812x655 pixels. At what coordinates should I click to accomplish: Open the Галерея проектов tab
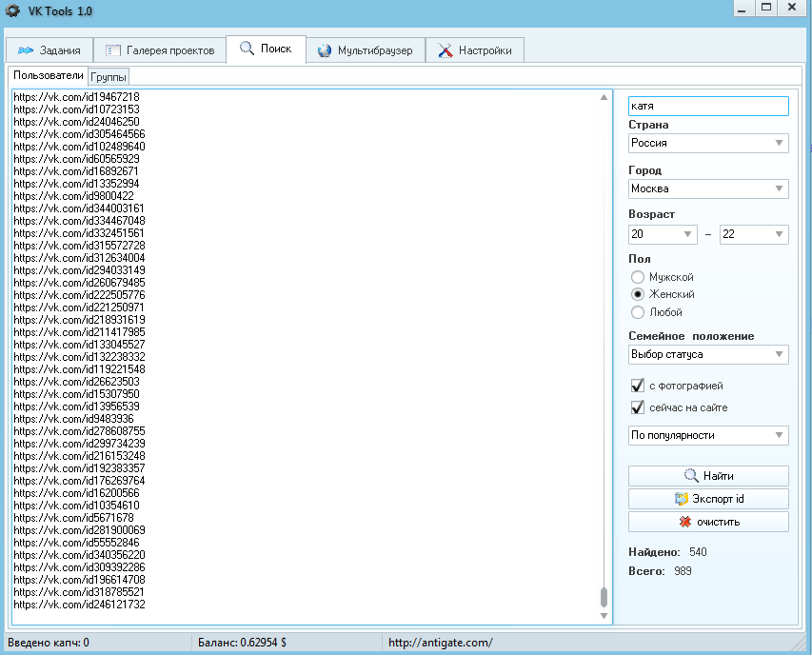(x=160, y=50)
